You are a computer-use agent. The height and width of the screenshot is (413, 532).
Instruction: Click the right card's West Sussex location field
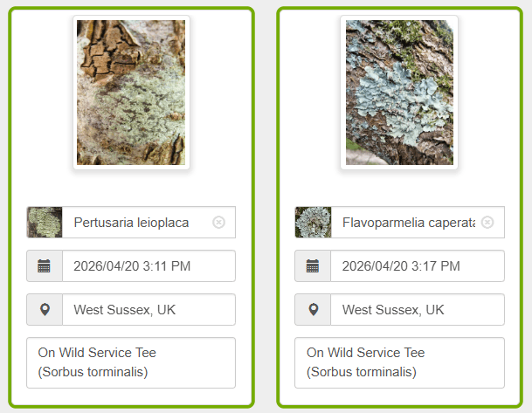coord(417,310)
